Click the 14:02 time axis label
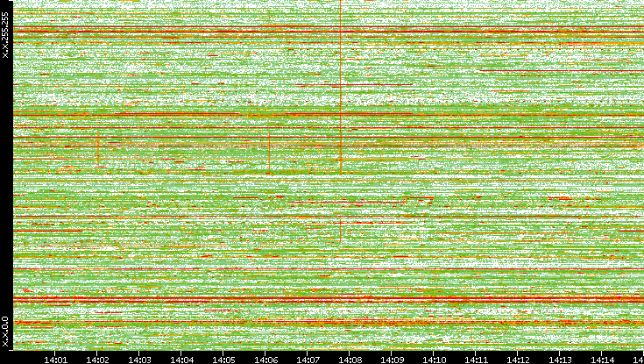The image size is (644, 364). tap(97, 360)
